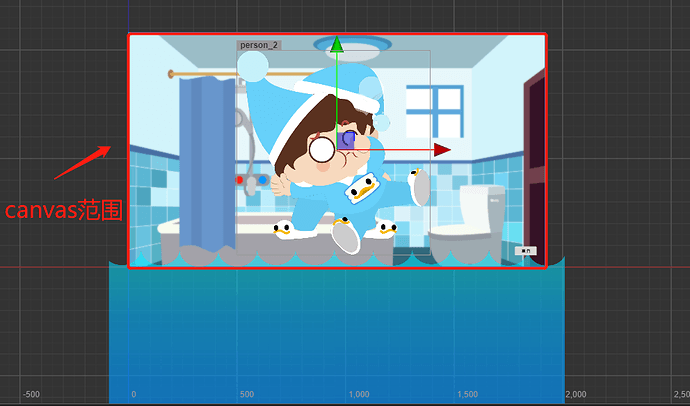690x406 pixels.
Task: Select the toilet sprite in the scene
Action: click(x=467, y=224)
